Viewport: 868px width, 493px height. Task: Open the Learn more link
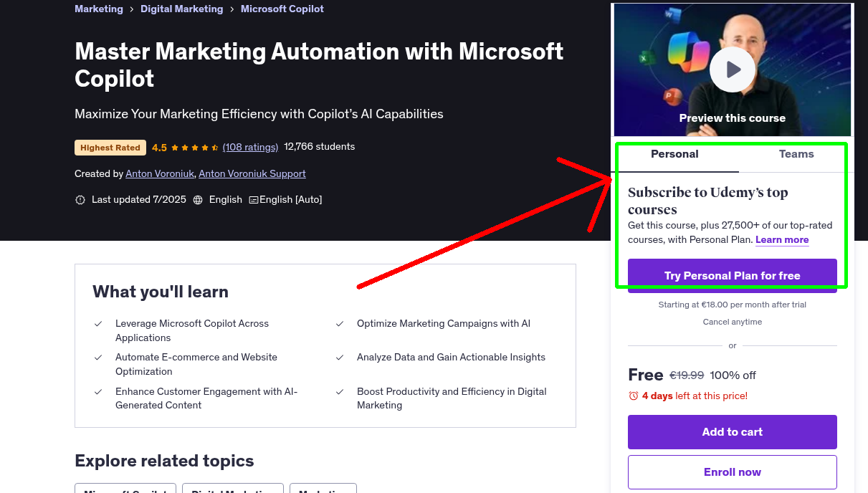pos(782,240)
